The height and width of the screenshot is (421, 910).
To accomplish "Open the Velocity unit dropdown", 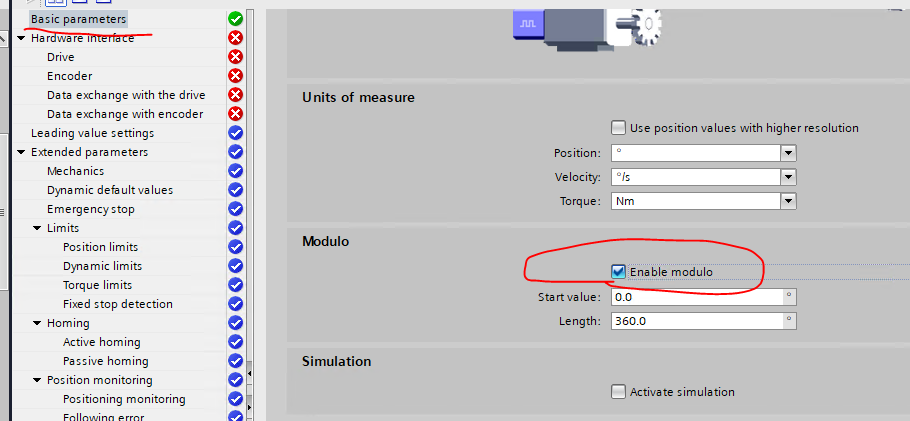I will (788, 177).
